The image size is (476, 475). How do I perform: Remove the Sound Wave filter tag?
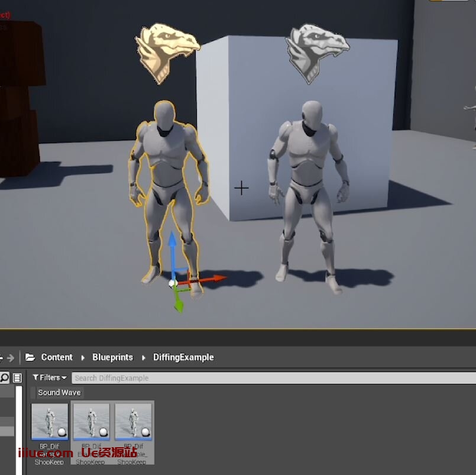click(59, 392)
